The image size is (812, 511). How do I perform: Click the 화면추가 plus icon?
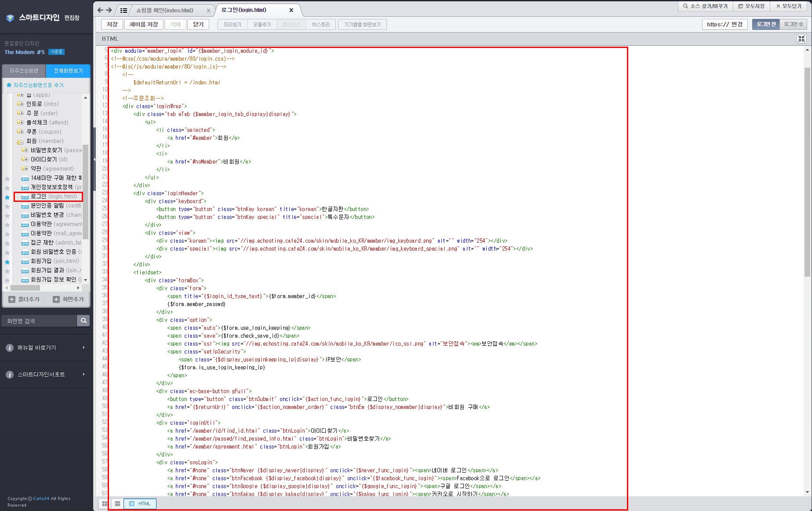(56, 299)
